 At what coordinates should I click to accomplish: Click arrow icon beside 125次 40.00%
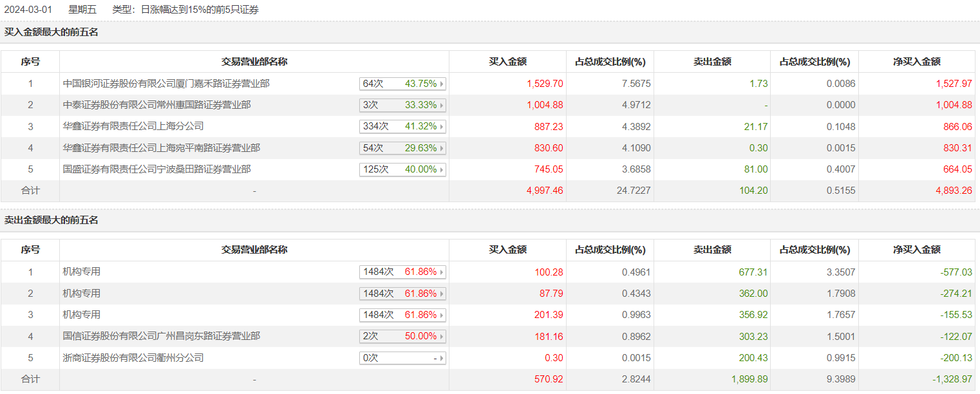pyautogui.click(x=442, y=170)
